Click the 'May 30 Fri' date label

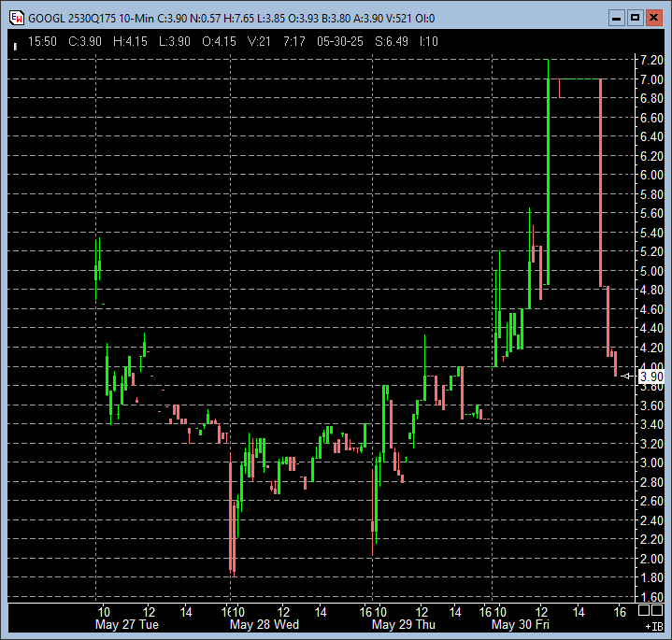coord(521,624)
